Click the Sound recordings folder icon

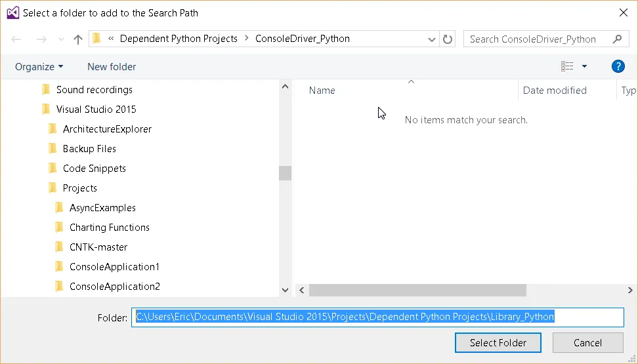(x=46, y=90)
